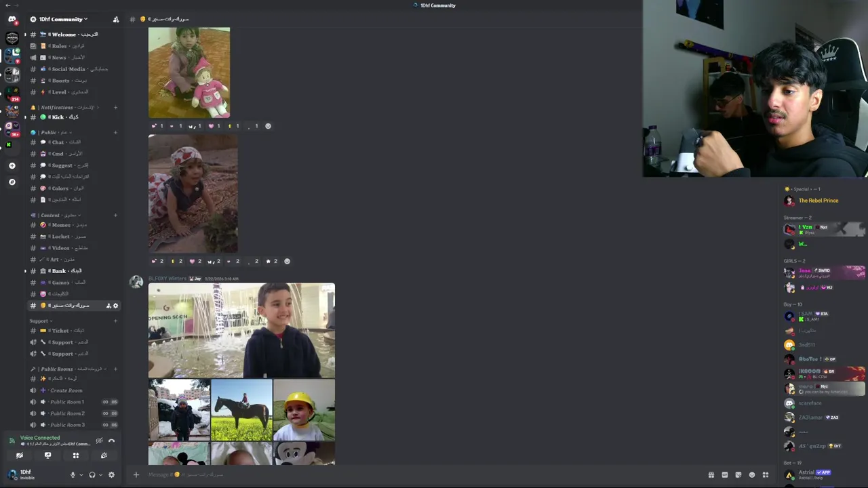Add a server with the plus icon
868x488 pixels.
(x=12, y=165)
